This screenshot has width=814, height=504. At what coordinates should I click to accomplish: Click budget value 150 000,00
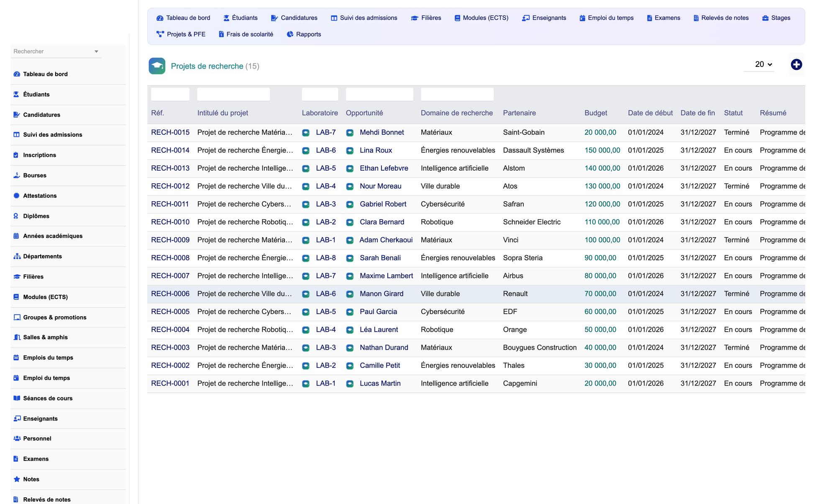pyautogui.click(x=602, y=151)
